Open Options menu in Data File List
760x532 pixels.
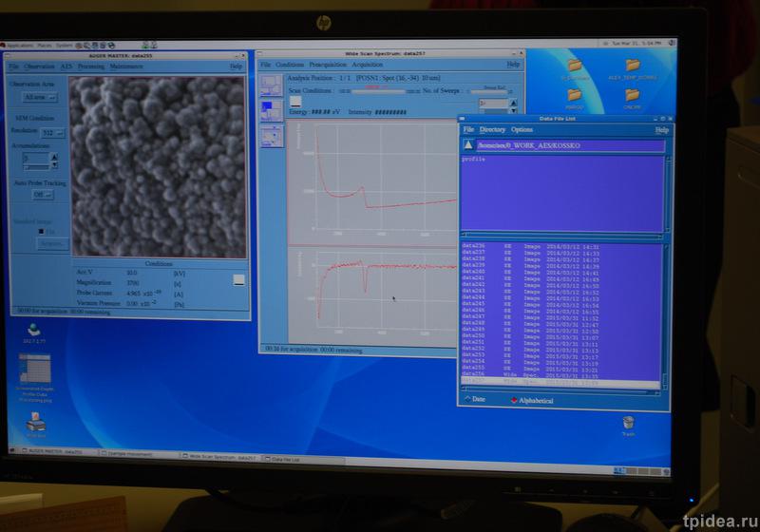522,130
